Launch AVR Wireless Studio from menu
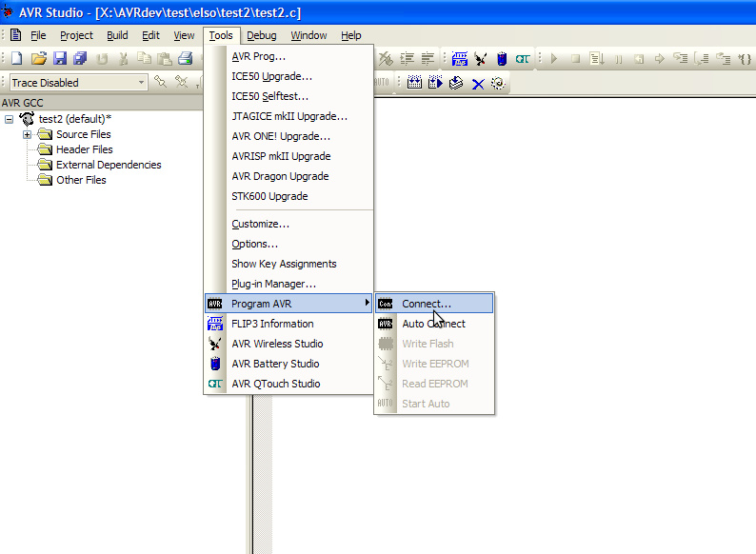Screen dimensions: 756x554 click(288, 344)
